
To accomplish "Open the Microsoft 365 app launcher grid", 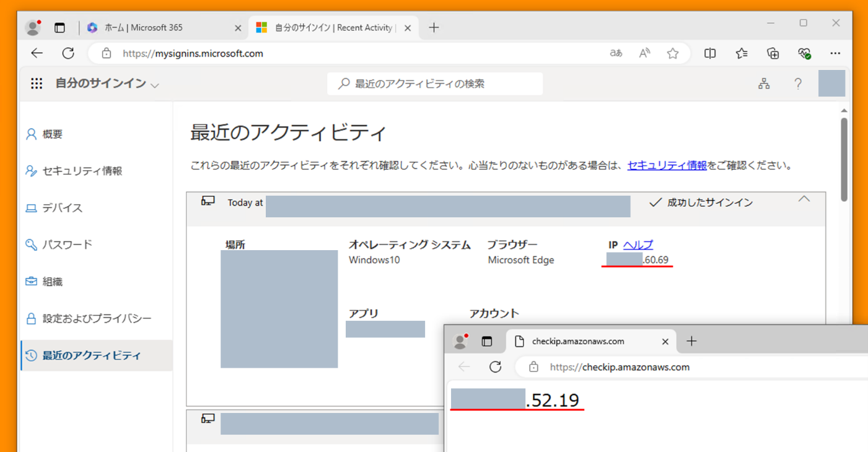I will click(x=37, y=84).
